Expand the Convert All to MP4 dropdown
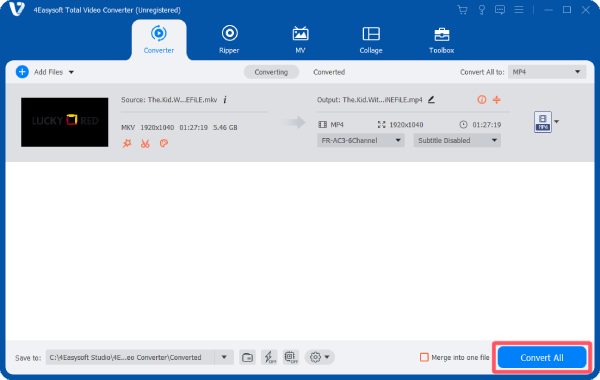Image resolution: width=600 pixels, height=380 pixels. pos(547,72)
